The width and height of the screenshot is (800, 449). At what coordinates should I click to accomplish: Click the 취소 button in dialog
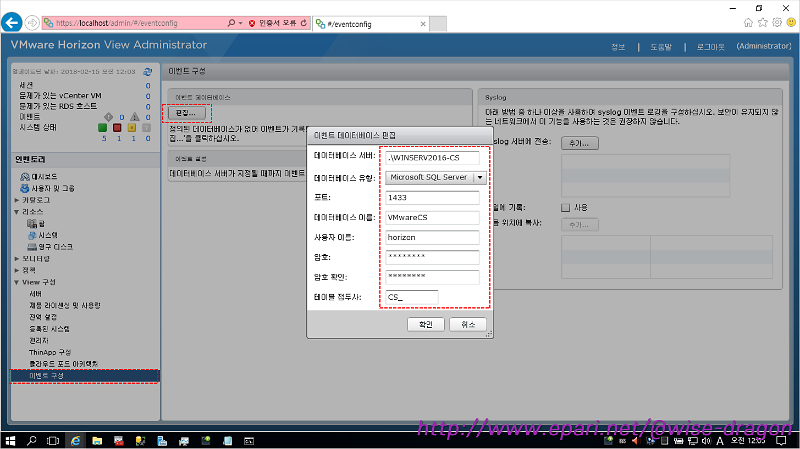pyautogui.click(x=468, y=325)
